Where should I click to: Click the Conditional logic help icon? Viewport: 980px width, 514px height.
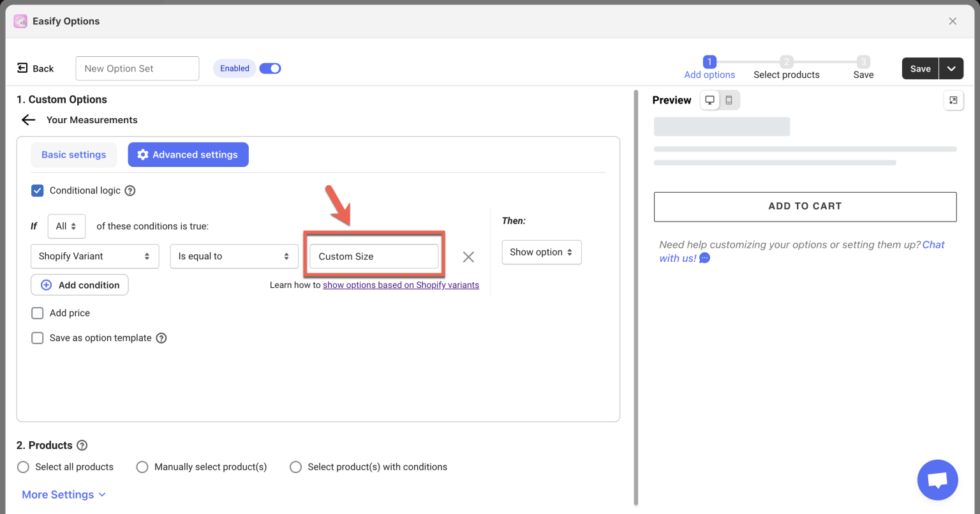[x=130, y=190]
